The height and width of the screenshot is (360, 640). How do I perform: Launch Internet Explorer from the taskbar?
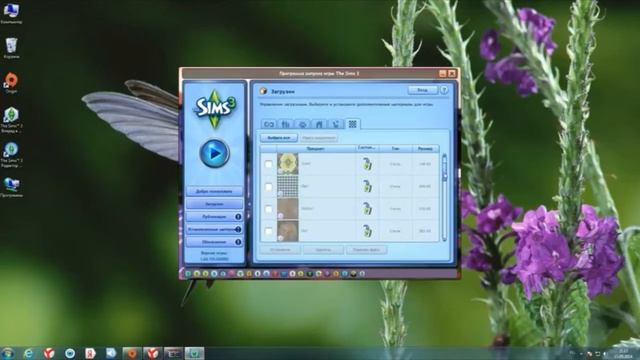point(29,353)
